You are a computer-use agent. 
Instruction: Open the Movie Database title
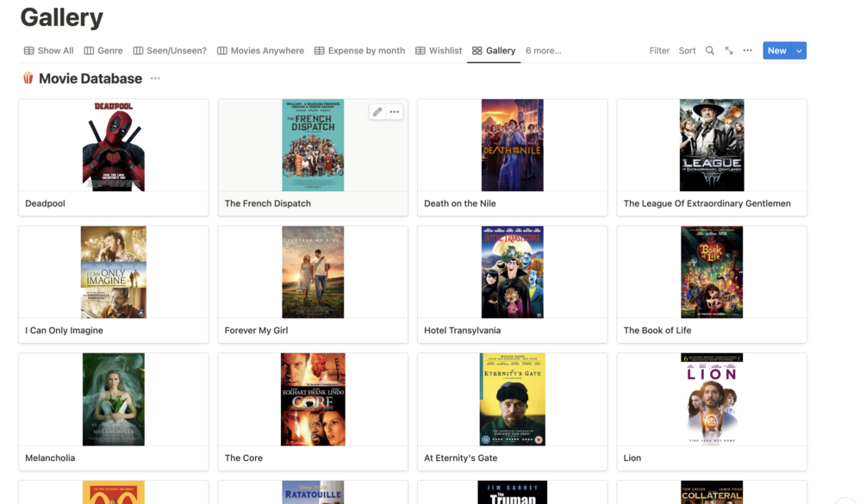[90, 78]
